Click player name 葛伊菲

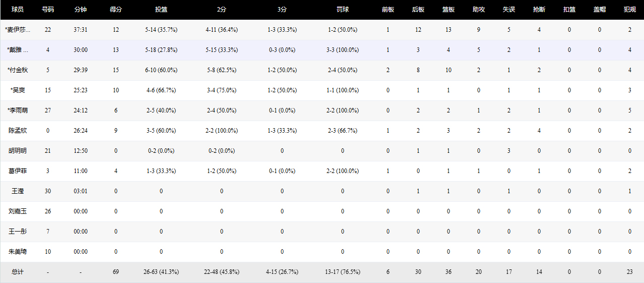click(18, 171)
